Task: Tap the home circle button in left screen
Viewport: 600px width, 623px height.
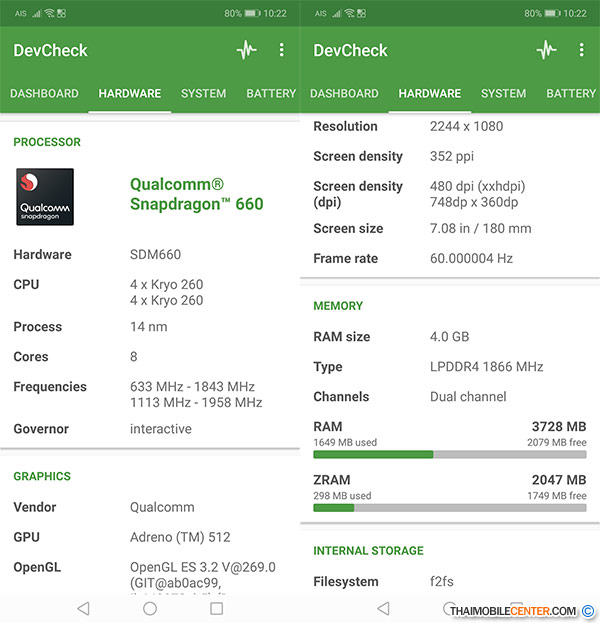Action: pos(150,608)
